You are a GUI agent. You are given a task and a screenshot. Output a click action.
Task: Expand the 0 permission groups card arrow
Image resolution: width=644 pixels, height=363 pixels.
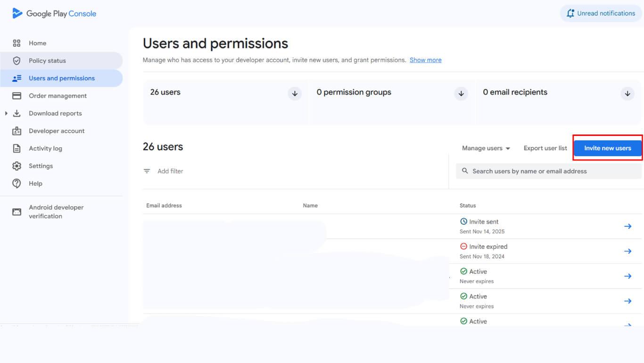point(461,93)
